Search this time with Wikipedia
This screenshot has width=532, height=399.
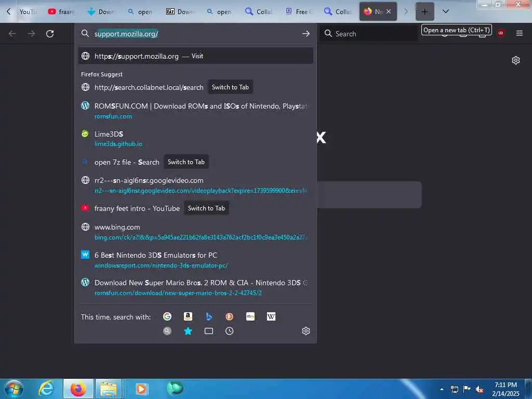click(x=271, y=316)
